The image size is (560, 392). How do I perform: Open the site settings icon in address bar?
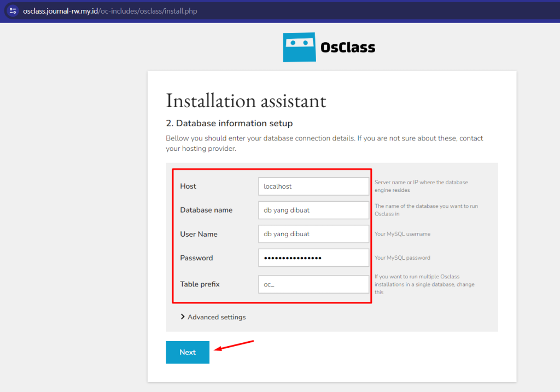point(12,11)
